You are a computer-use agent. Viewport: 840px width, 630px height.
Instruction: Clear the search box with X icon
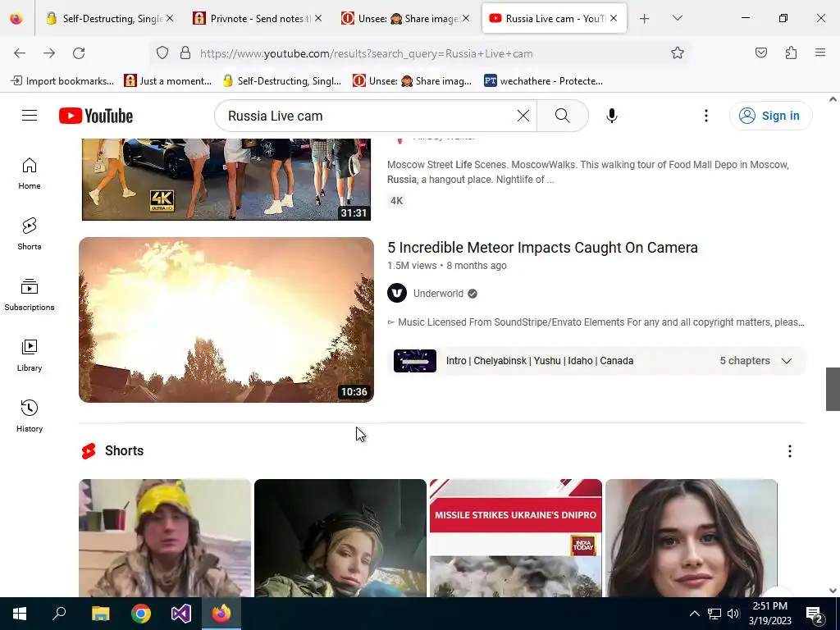[523, 116]
